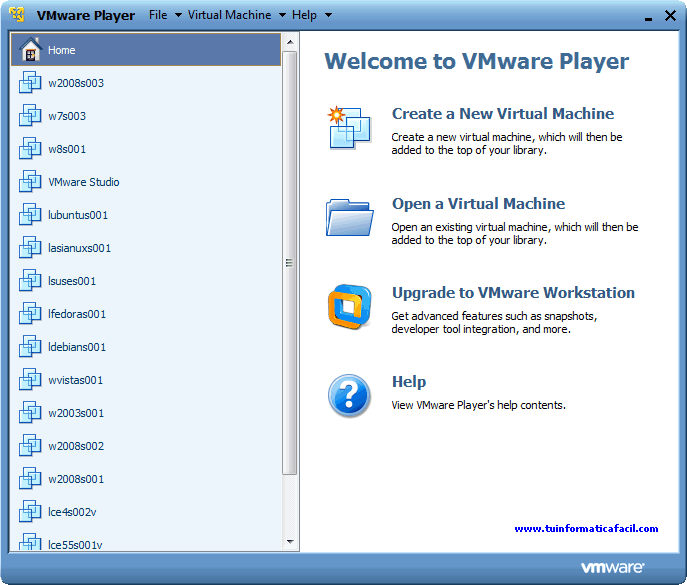The width and height of the screenshot is (687, 585).
Task: Select the w2008s002 virtual machine
Action: click(x=145, y=446)
